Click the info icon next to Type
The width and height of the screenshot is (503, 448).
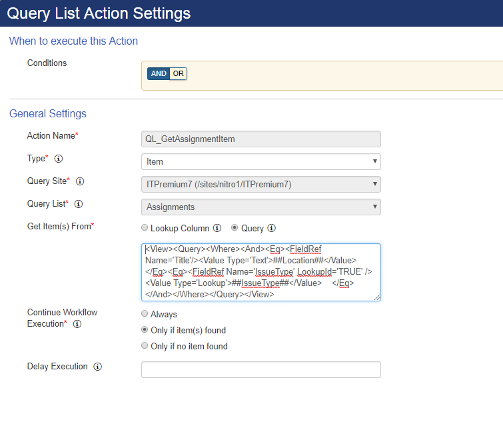59,159
